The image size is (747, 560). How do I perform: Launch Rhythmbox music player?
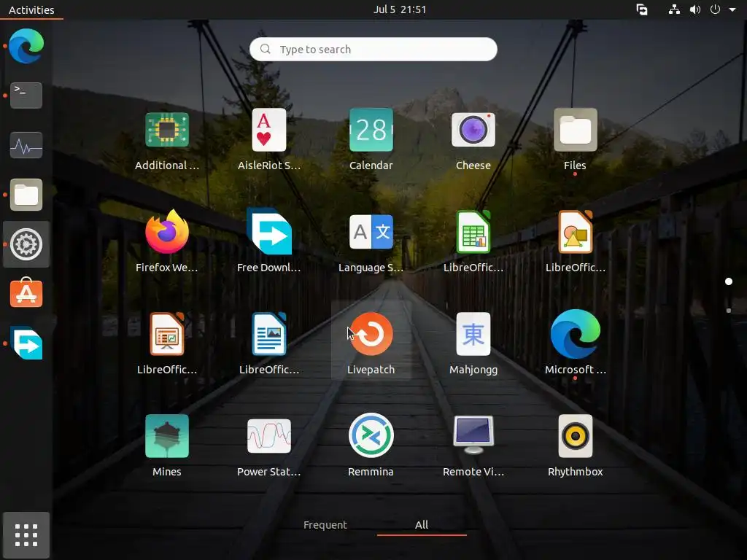(575, 436)
